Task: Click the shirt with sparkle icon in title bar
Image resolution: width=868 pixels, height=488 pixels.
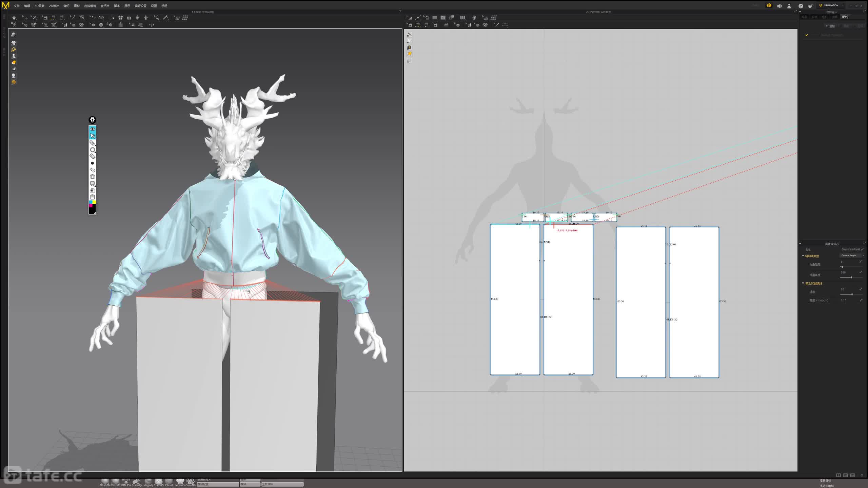Action: pyautogui.click(x=810, y=6)
